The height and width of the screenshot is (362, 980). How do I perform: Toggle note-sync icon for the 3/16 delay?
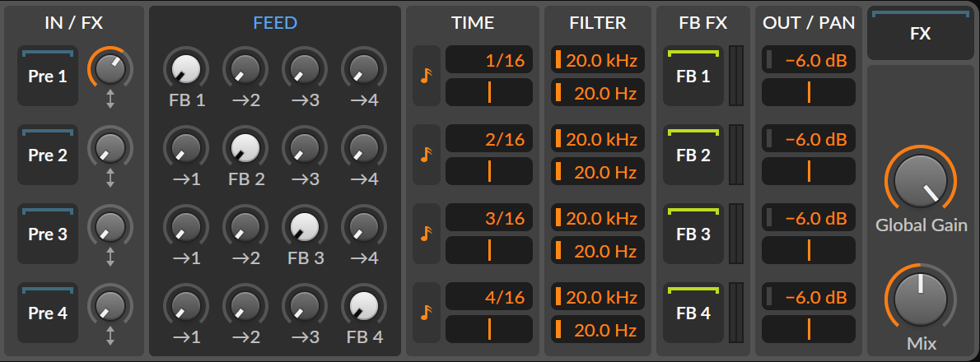click(x=427, y=234)
